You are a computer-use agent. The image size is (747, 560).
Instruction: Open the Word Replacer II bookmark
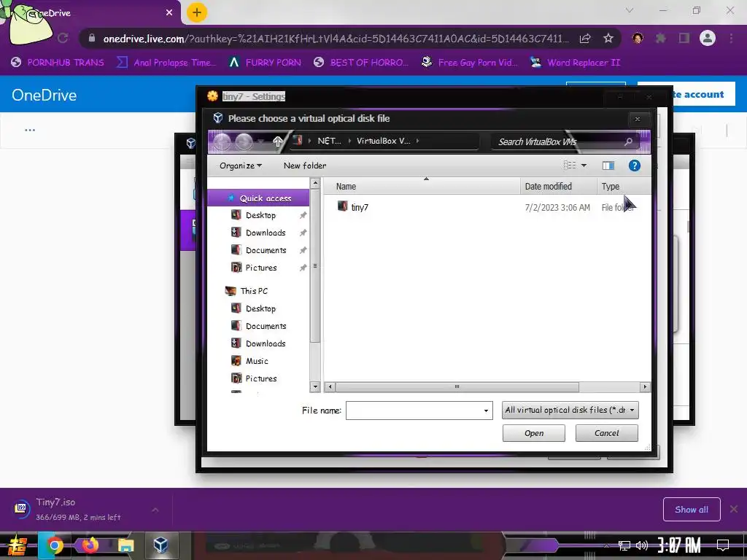[x=575, y=63]
